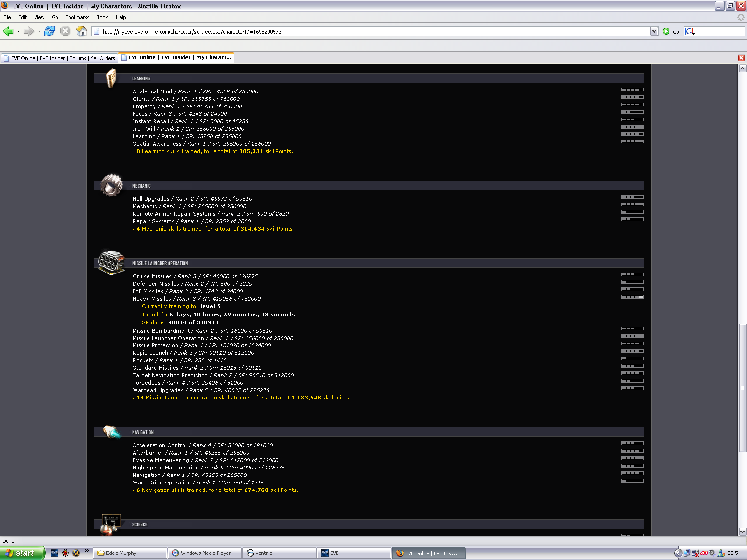The width and height of the screenshot is (747, 560).
Task: Open the Windows start menu
Action: [22, 553]
